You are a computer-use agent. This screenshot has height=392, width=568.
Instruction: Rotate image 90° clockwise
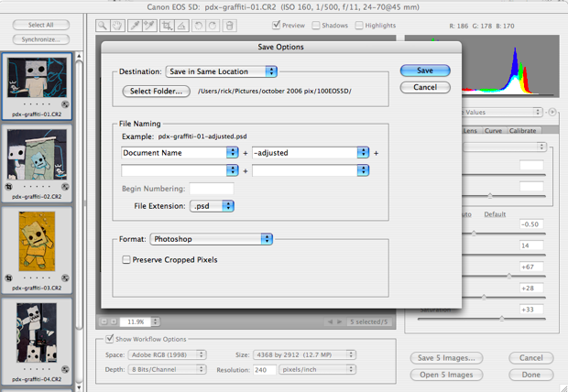pos(213,26)
